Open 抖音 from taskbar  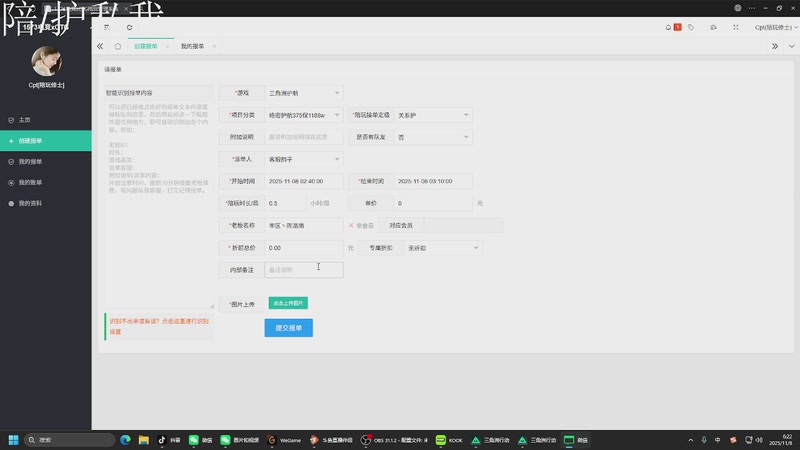click(x=169, y=440)
